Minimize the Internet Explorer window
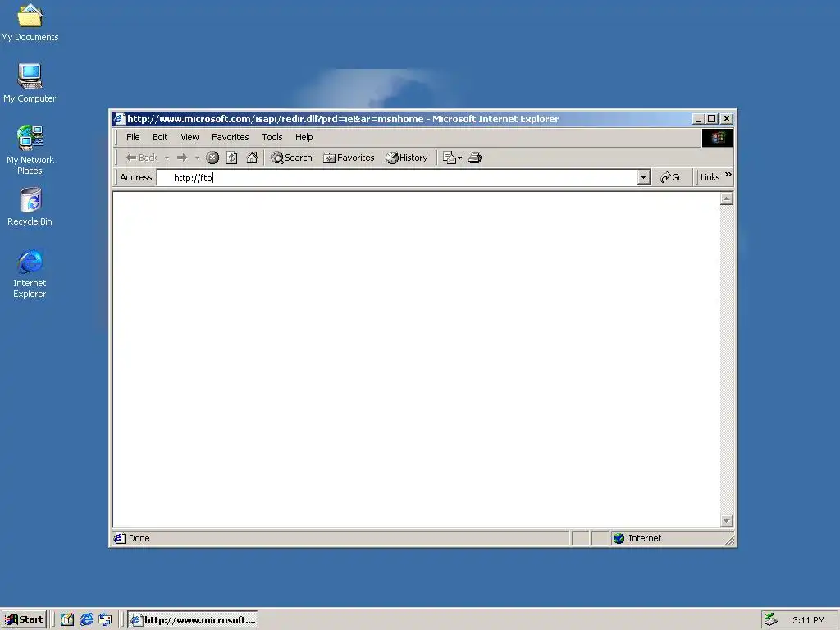 click(697, 119)
